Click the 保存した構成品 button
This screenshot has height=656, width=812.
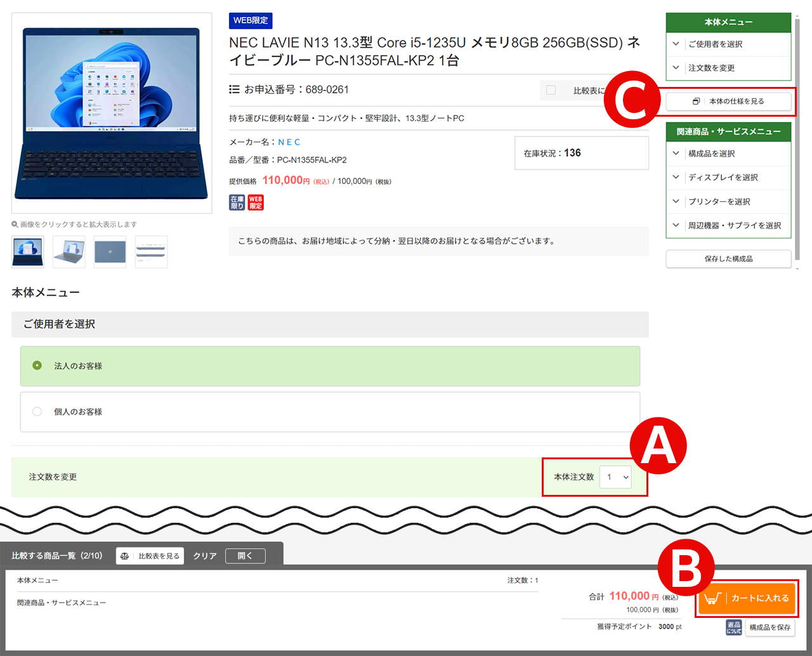pyautogui.click(x=728, y=259)
